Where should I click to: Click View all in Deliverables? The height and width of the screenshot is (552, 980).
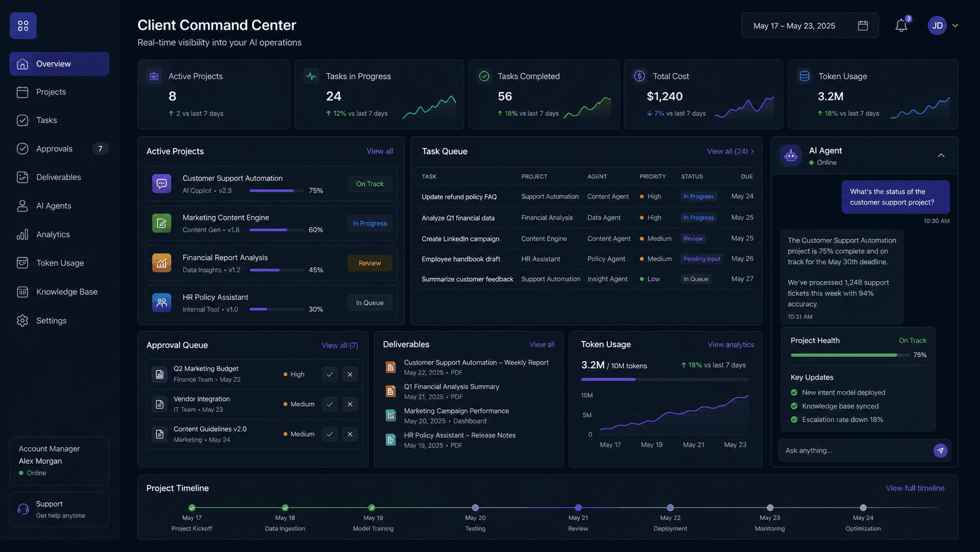542,345
